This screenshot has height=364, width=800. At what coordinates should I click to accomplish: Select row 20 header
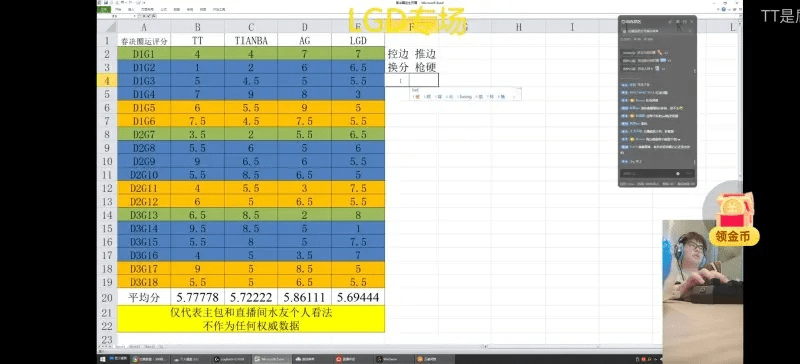[107, 297]
